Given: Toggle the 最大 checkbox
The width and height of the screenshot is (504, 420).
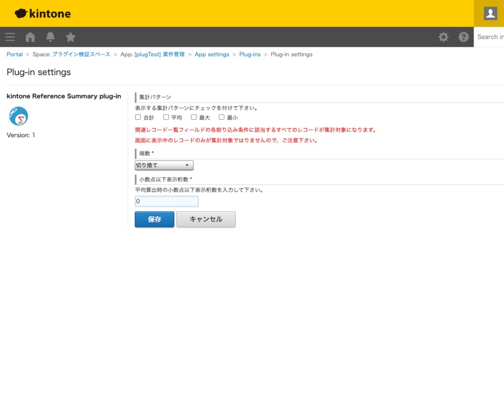Looking at the screenshot, I should (193, 117).
